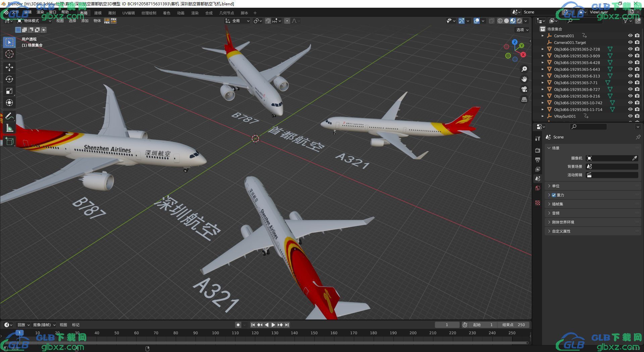Select the Move tool

point(9,67)
